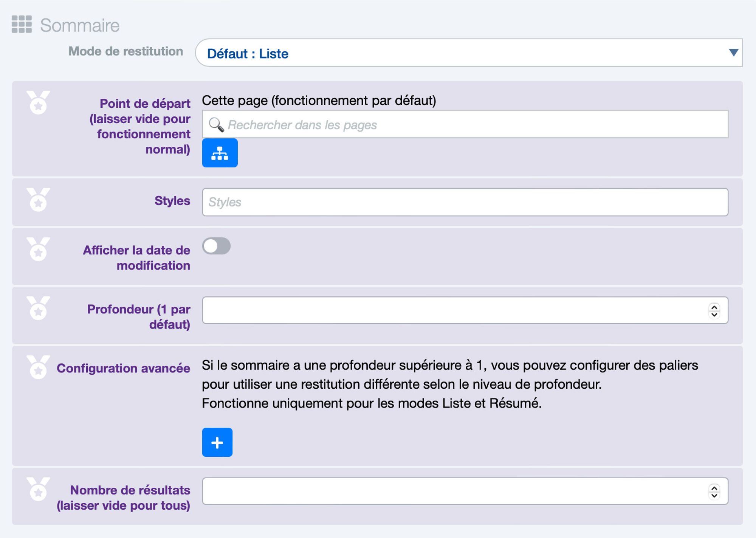Click inside the Profondeur number field
756x538 pixels.
[454, 310]
